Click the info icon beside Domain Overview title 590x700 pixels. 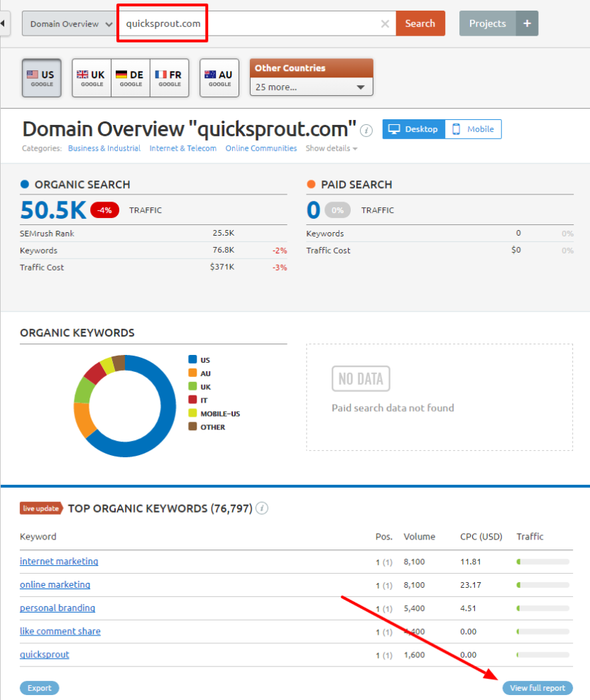point(366,131)
